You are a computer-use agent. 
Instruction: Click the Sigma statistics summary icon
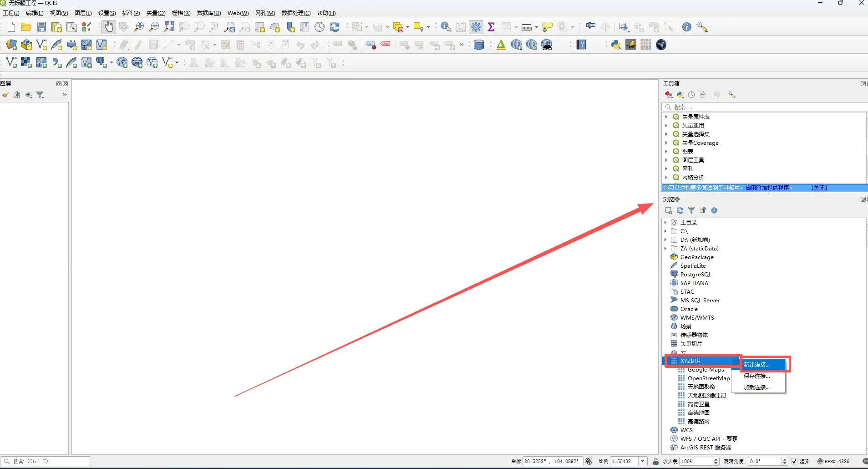491,27
